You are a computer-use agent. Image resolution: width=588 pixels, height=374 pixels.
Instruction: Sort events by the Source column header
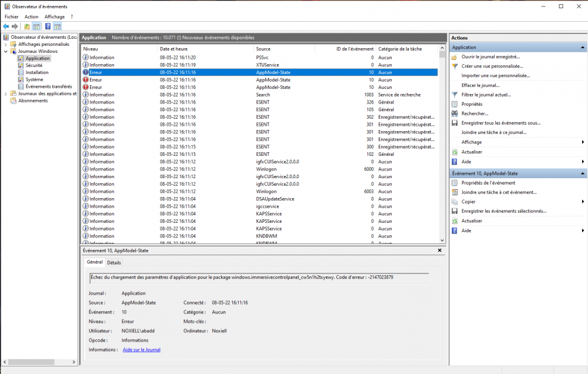click(x=263, y=49)
